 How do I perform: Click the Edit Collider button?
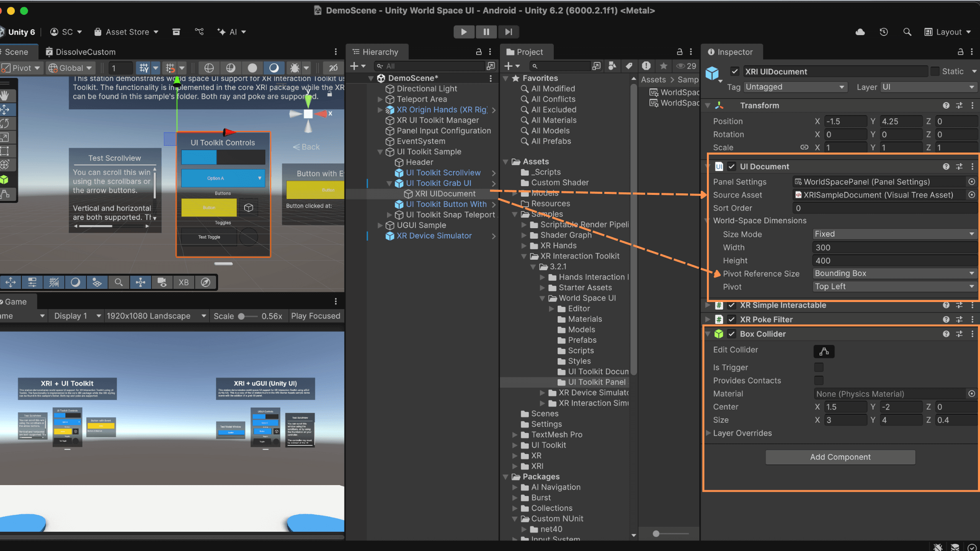tap(824, 352)
